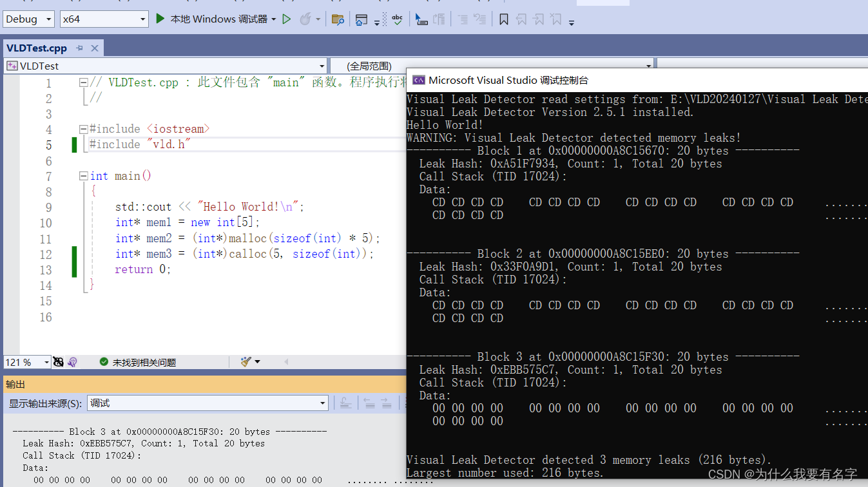Select the VLDTest.cpp editor tab
The height and width of the screenshot is (487, 868).
point(37,48)
